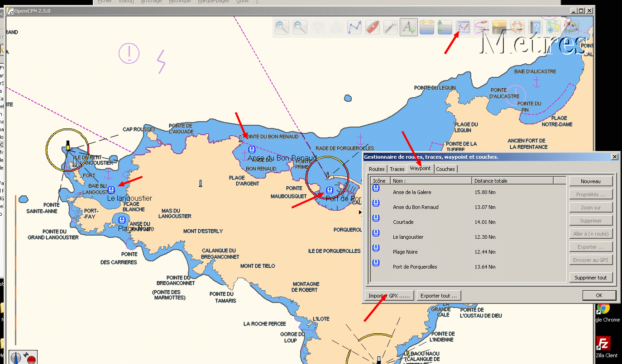622x364 pixels.
Task: Open help via question mark icon
Action: [x=535, y=27]
